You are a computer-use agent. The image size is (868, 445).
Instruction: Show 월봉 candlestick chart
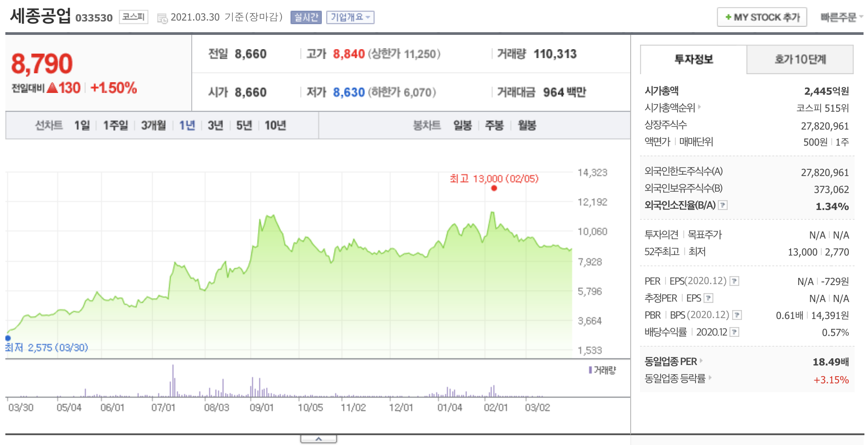coord(527,126)
